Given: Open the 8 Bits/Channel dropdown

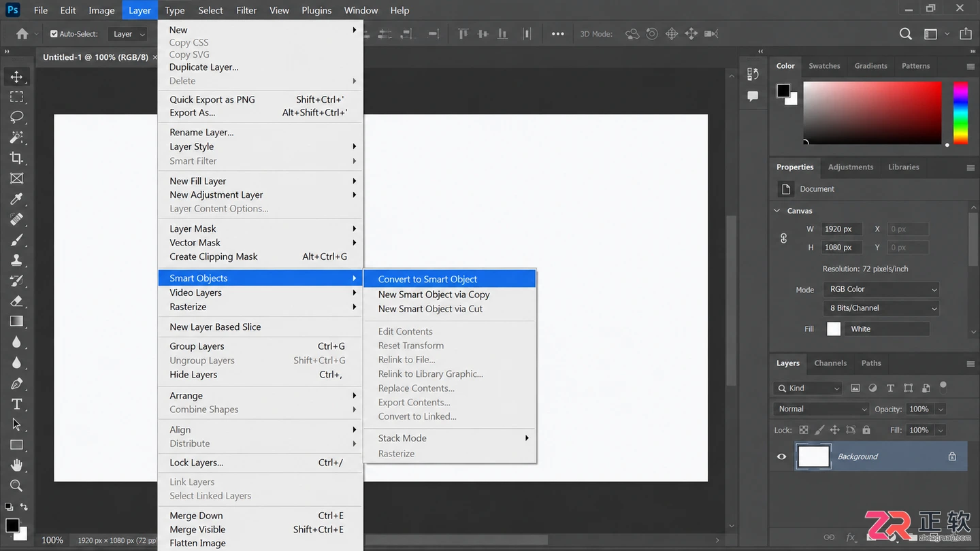Looking at the screenshot, I should click(x=881, y=308).
